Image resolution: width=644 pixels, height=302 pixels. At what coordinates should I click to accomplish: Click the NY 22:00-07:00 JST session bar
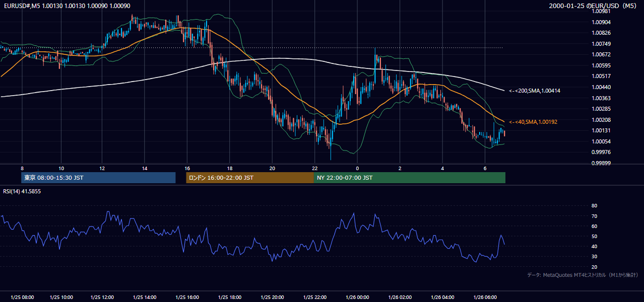[x=410, y=178]
